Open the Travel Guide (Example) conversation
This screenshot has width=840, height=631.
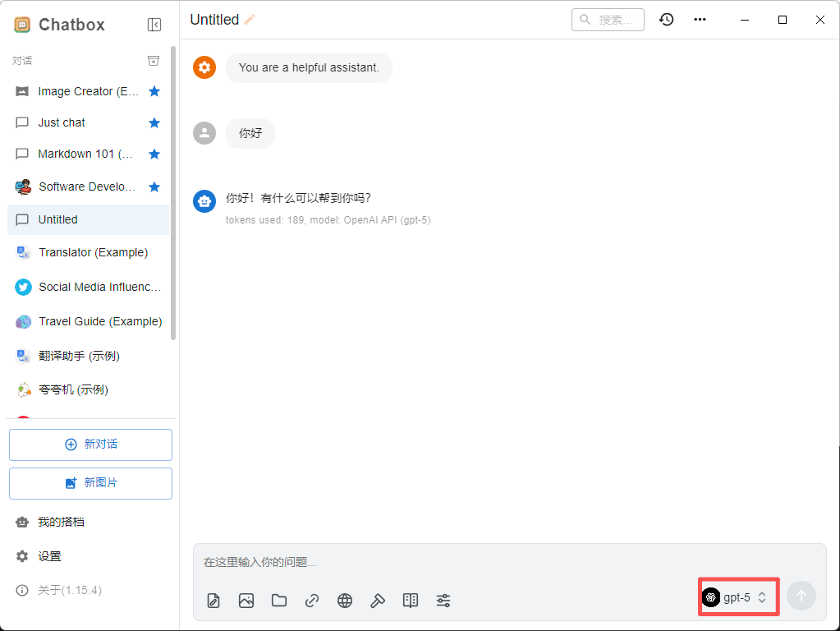(x=89, y=322)
